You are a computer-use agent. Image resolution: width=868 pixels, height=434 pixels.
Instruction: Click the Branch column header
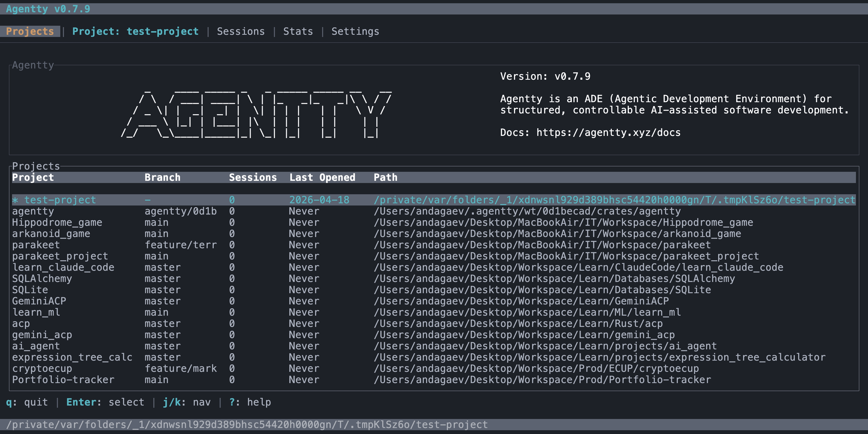tap(162, 177)
